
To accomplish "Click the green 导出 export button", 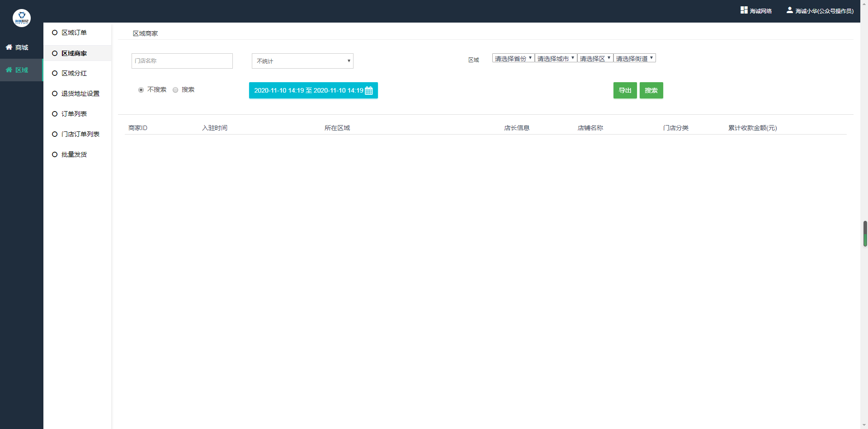I will (x=625, y=90).
